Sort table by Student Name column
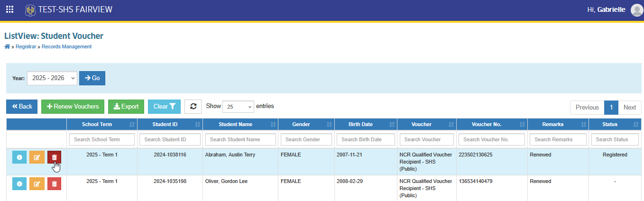Viewport: 644px width, 201px height. pos(240,124)
